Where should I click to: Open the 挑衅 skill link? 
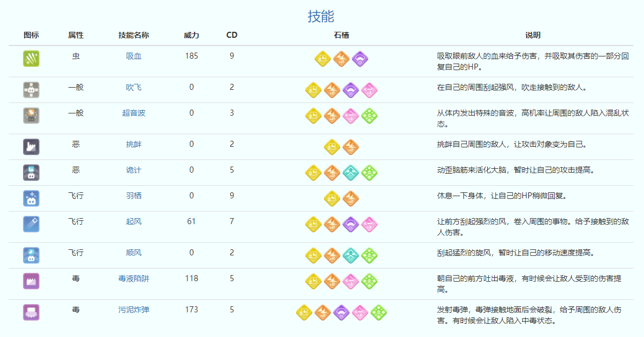coord(134,145)
